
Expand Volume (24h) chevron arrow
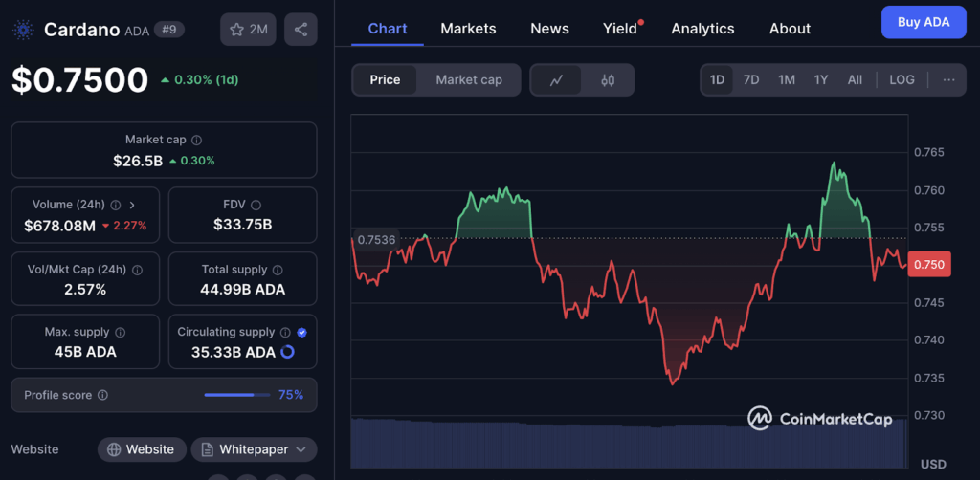pos(132,205)
